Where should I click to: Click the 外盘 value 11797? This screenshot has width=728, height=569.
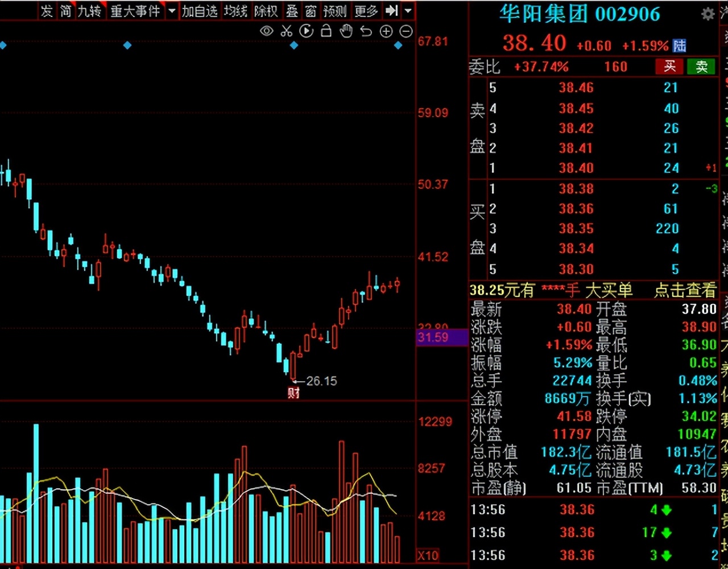point(572,434)
